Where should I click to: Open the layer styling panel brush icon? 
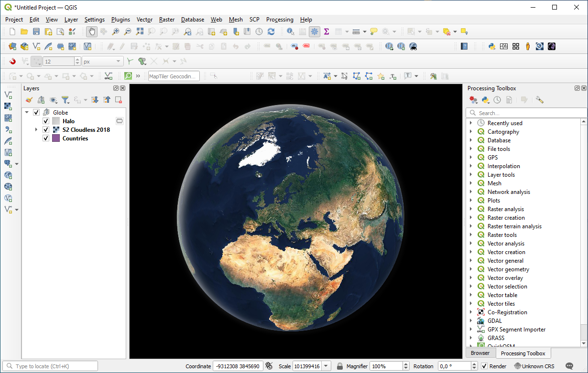29,100
